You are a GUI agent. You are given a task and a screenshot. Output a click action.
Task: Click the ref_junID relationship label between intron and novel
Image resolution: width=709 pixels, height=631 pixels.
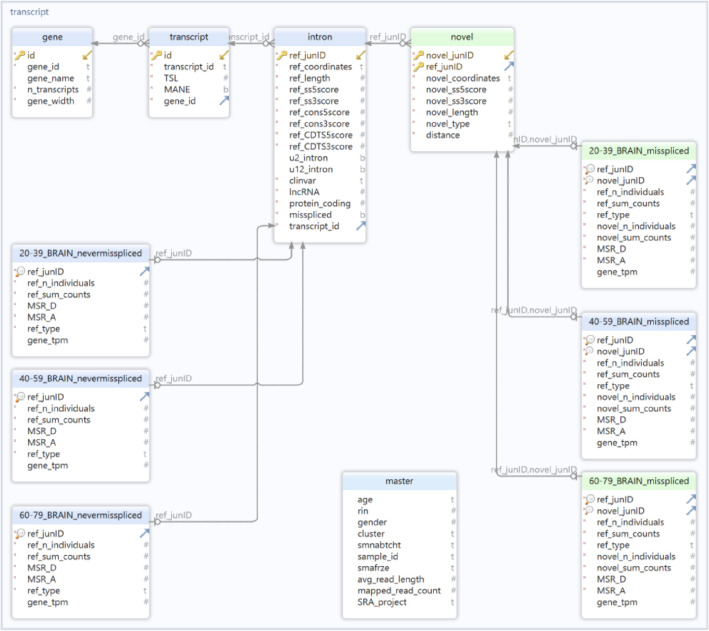point(387,36)
